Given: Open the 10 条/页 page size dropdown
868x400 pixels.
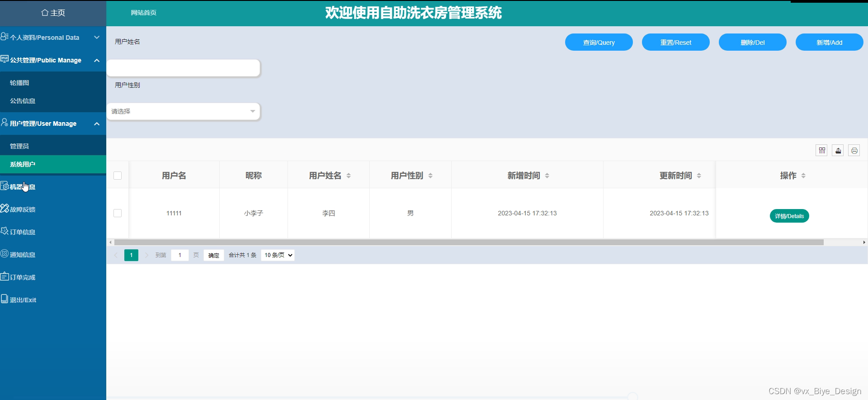Looking at the screenshot, I should tap(278, 255).
